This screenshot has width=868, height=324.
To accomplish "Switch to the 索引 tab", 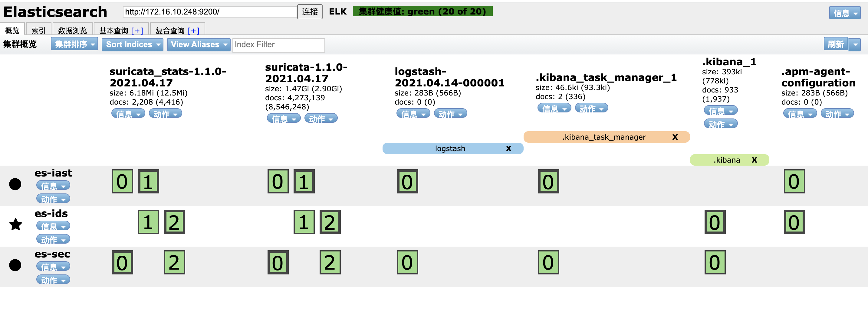I will tap(38, 30).
